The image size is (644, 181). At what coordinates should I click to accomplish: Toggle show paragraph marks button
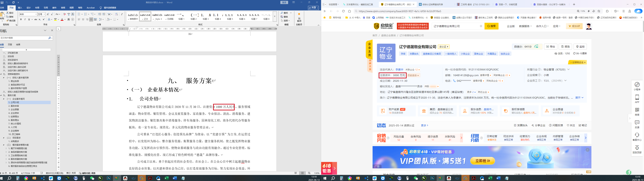[x=122, y=14]
